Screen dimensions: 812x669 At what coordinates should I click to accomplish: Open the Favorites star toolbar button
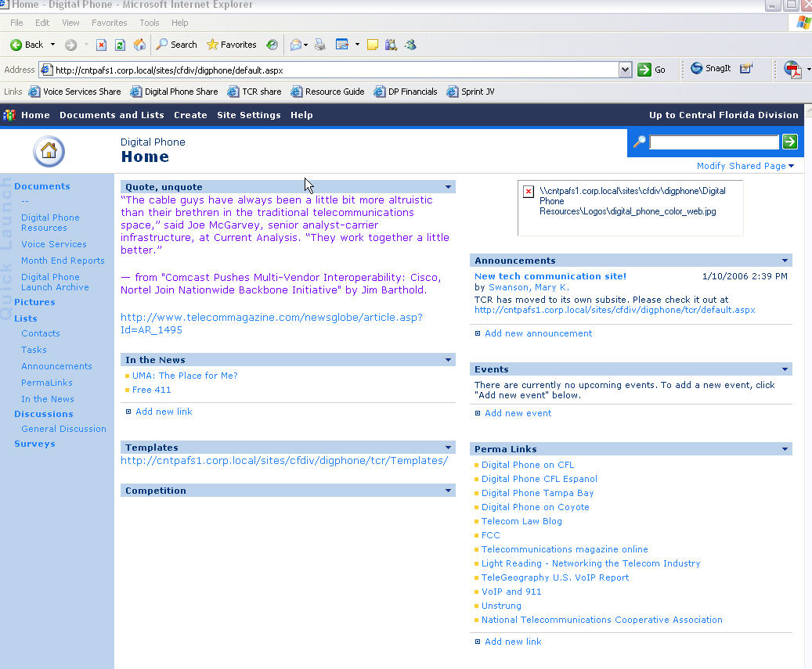point(232,45)
